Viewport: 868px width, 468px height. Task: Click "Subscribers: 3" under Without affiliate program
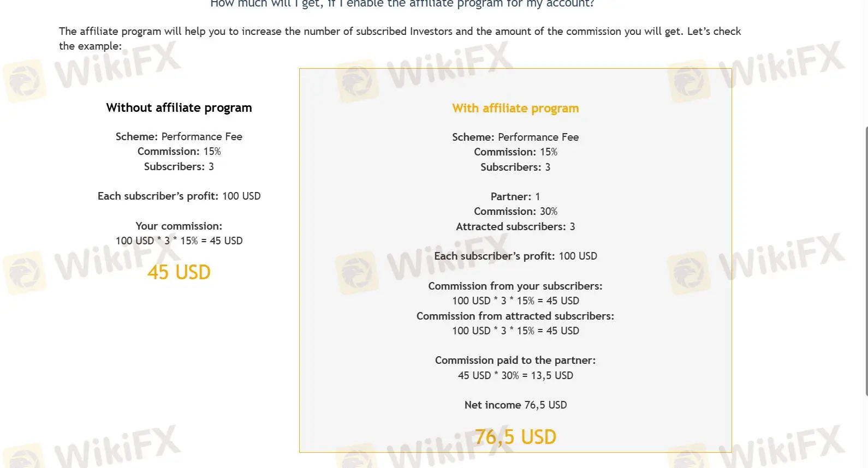click(179, 166)
